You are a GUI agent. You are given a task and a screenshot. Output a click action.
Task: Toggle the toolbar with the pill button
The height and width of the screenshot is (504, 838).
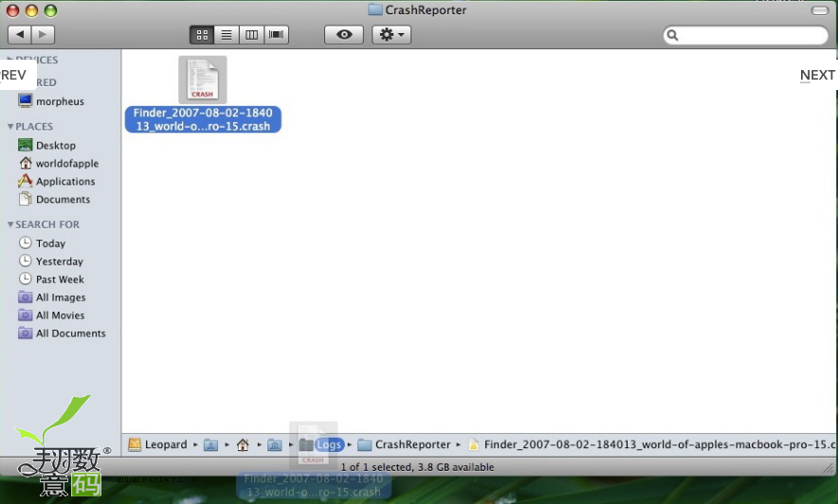tap(819, 10)
